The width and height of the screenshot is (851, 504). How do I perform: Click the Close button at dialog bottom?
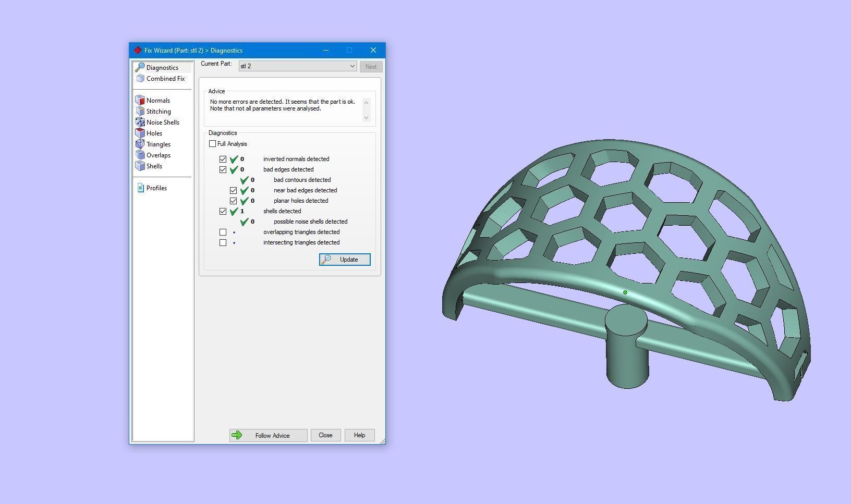(325, 435)
